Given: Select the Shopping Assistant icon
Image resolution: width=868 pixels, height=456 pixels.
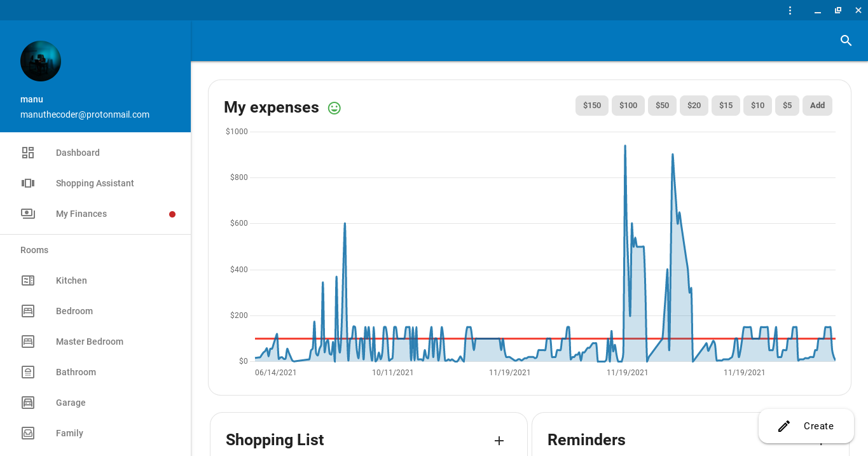Looking at the screenshot, I should (28, 183).
